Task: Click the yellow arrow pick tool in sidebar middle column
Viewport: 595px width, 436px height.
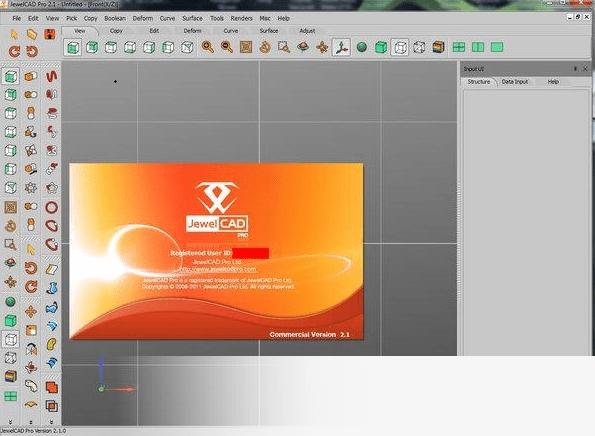Action: 31,250
